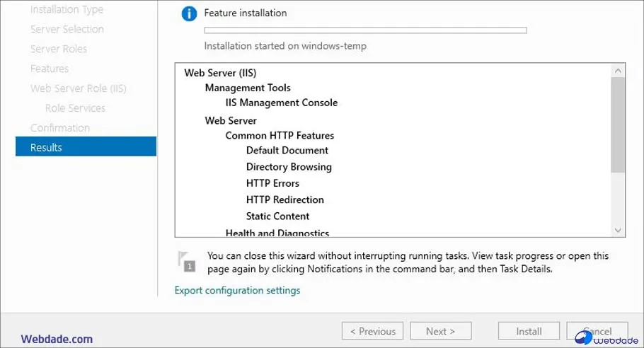Click the notification flag icon

(x=186, y=260)
